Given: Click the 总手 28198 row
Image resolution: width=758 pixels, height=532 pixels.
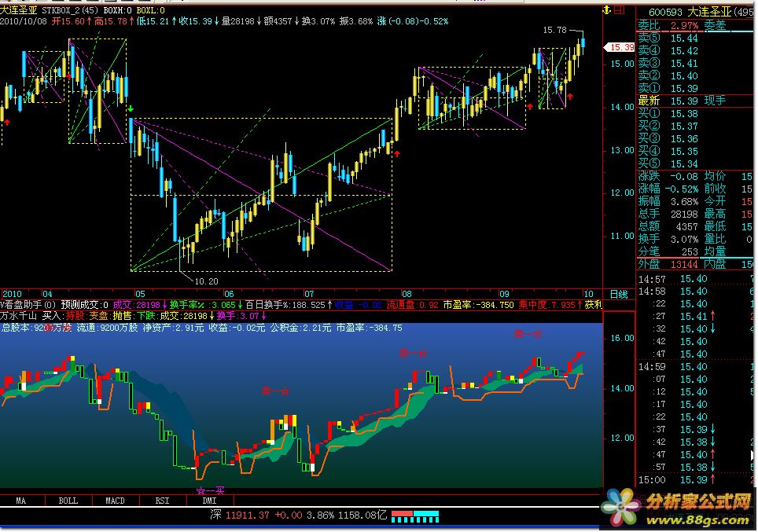Looking at the screenshot, I should tap(668, 214).
